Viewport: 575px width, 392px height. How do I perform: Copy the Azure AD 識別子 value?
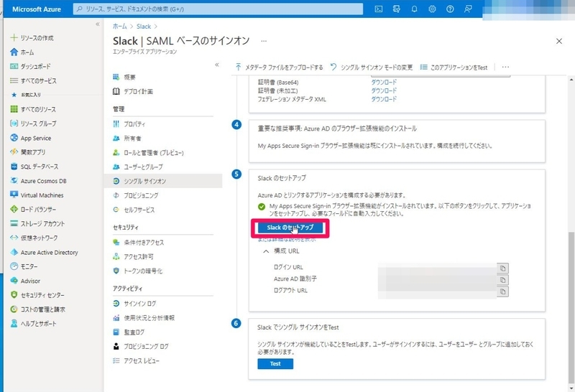pos(502,280)
